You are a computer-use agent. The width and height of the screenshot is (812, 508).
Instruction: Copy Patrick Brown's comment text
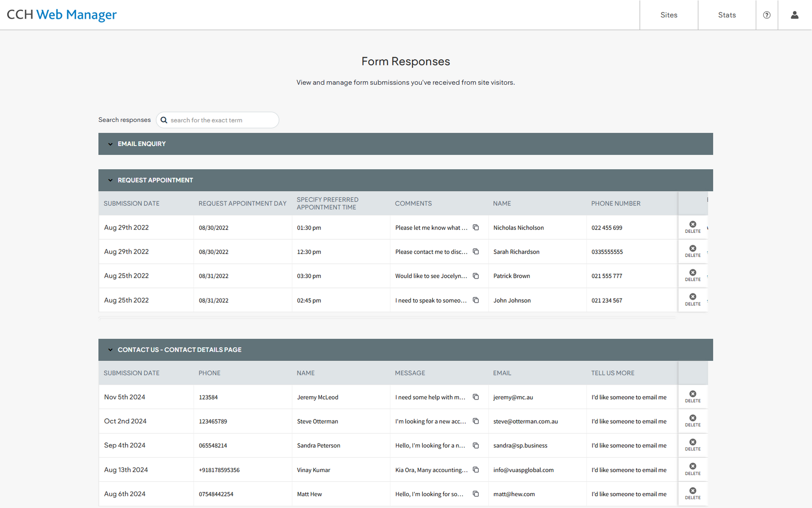coord(476,276)
